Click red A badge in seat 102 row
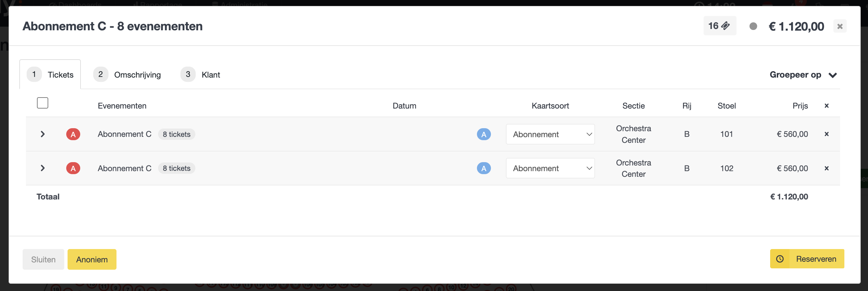Screen dimensions: 868x291 (x=73, y=168)
